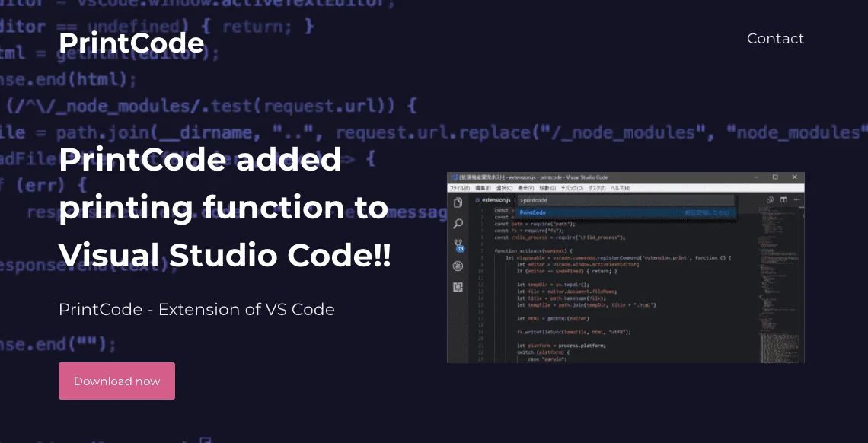Click the open changes icon beside split editor

pos(770,199)
